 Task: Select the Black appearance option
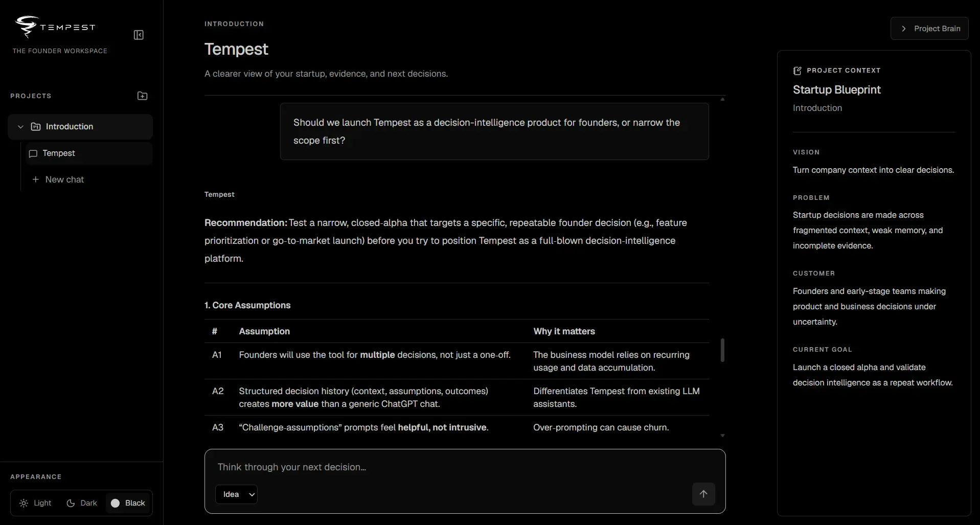click(x=128, y=503)
